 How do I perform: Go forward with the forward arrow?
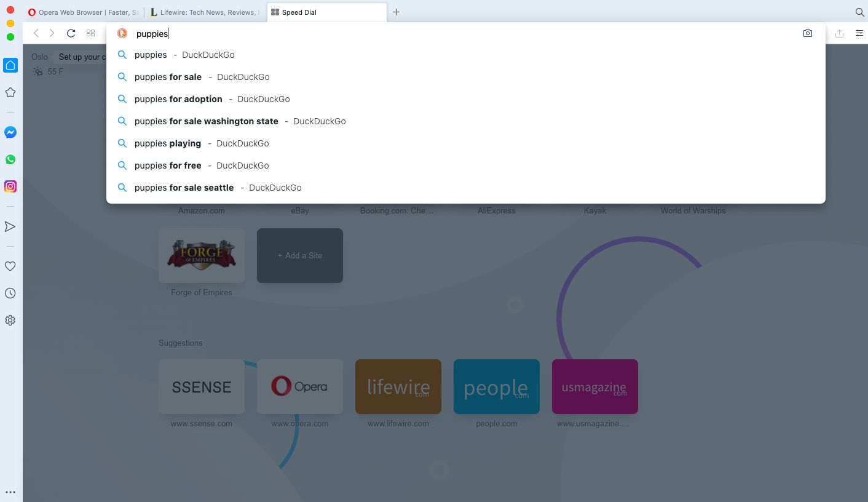pos(52,33)
